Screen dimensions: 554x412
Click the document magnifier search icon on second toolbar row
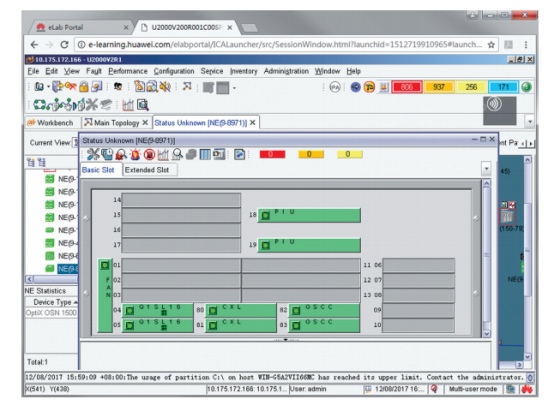pos(143,105)
